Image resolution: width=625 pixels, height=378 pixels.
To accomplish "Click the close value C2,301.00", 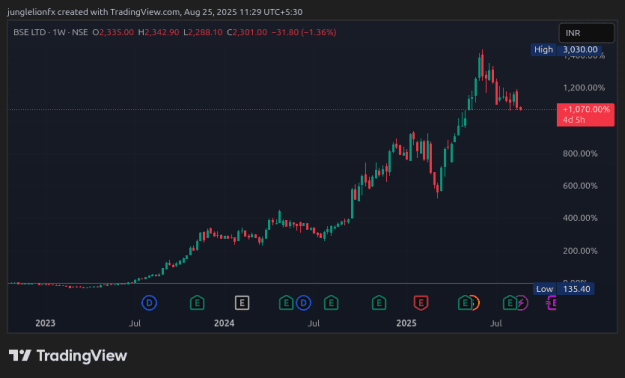I will click(x=247, y=32).
